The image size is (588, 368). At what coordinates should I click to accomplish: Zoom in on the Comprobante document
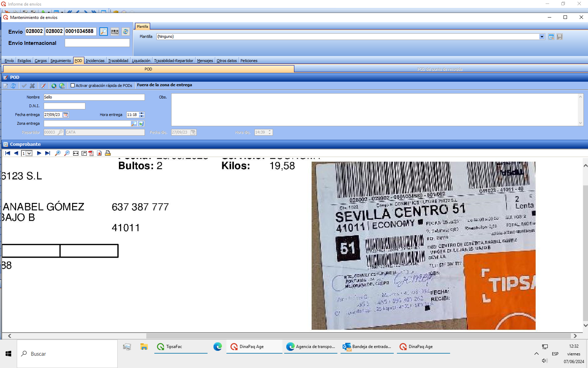pyautogui.click(x=58, y=153)
